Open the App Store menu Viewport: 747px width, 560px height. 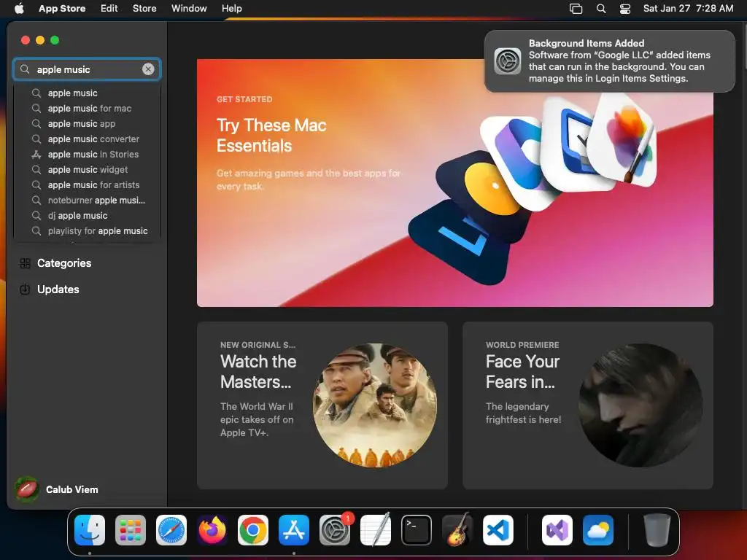click(x=62, y=8)
